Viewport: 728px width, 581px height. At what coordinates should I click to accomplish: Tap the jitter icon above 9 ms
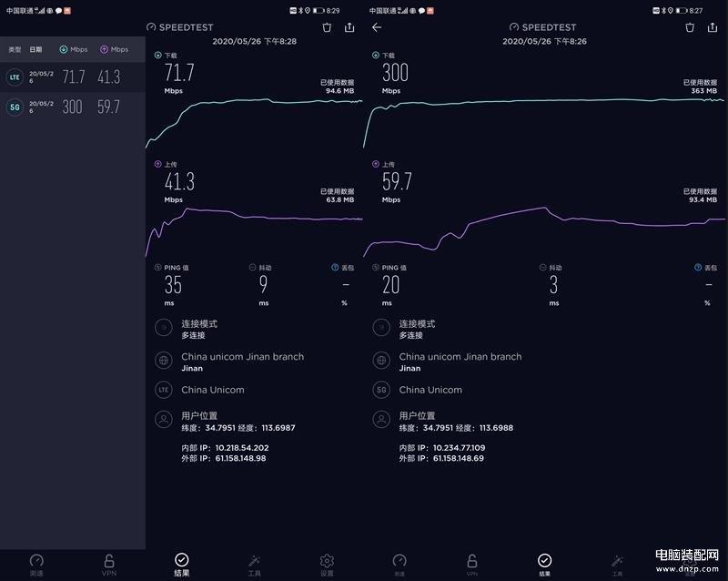click(x=253, y=267)
